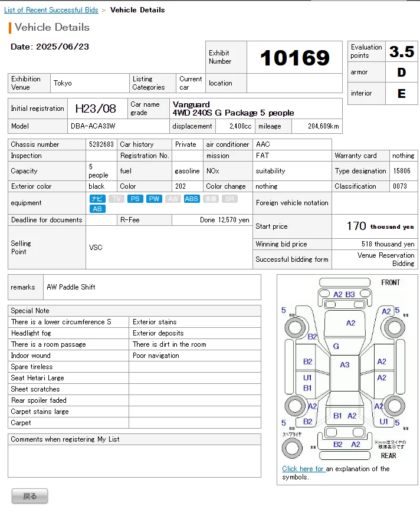Click the A3 roof mark on diagram

(x=344, y=365)
